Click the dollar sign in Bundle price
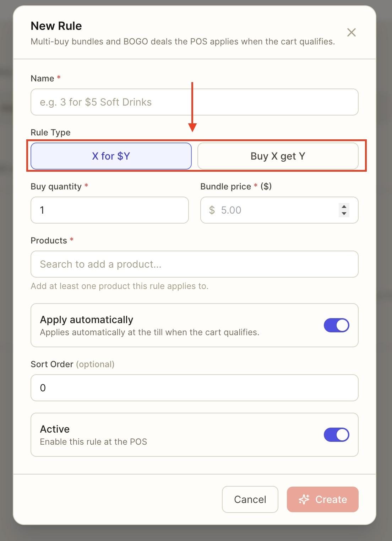Image resolution: width=392 pixels, height=541 pixels. pos(212,210)
